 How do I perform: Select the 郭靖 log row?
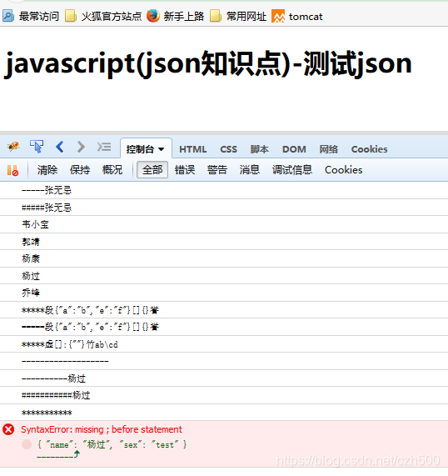[224, 242]
